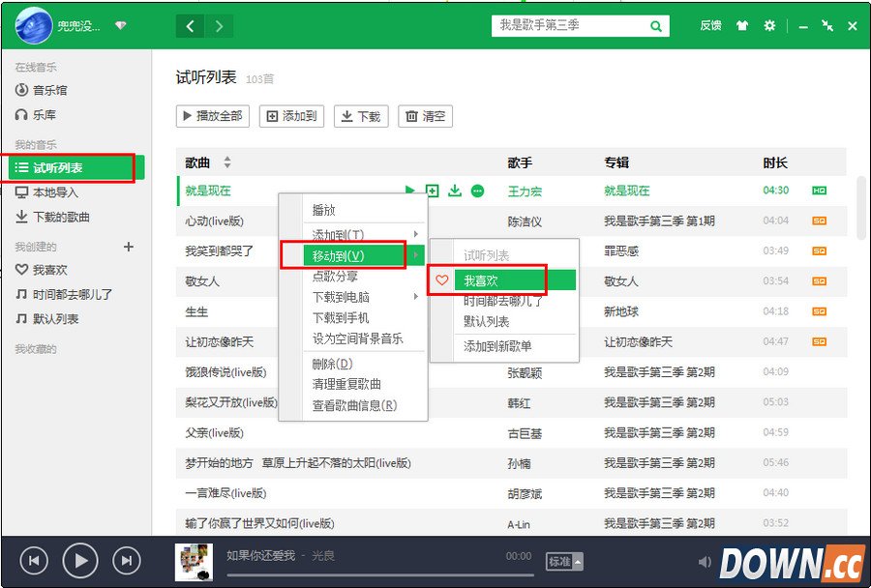Expand the 移动到(V) submenu arrow

click(418, 253)
